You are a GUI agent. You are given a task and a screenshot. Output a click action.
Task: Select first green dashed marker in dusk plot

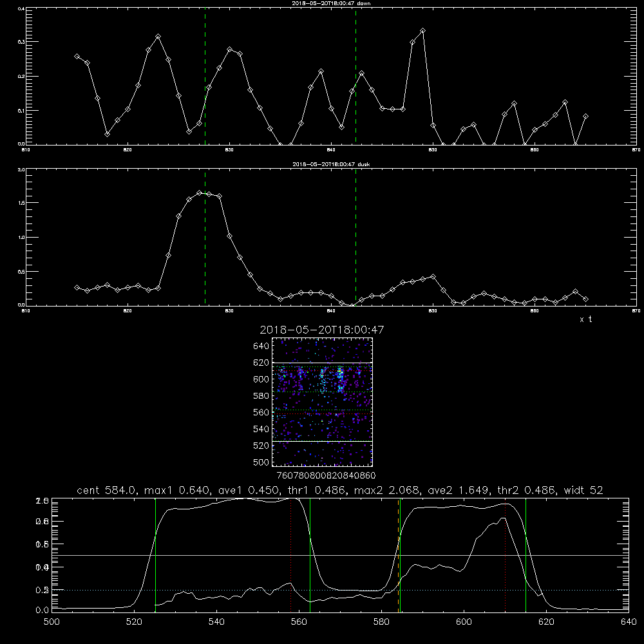point(205,238)
